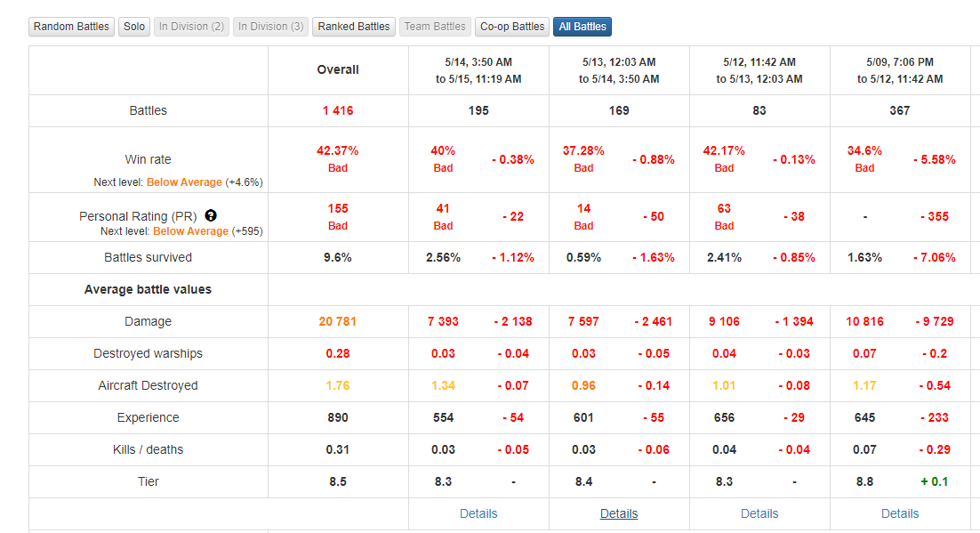The width and height of the screenshot is (980, 533).
Task: Switch to Co-op Battles tab
Action: tap(512, 27)
